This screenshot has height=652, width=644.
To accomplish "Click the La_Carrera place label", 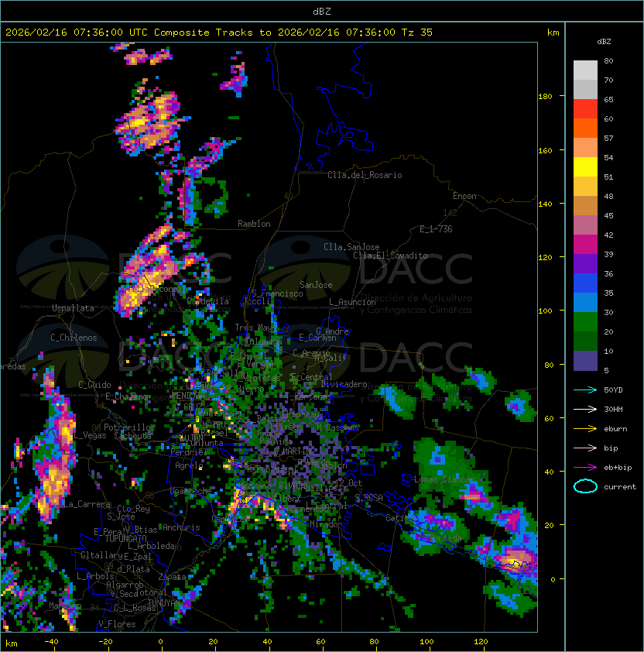I will 87,504.
